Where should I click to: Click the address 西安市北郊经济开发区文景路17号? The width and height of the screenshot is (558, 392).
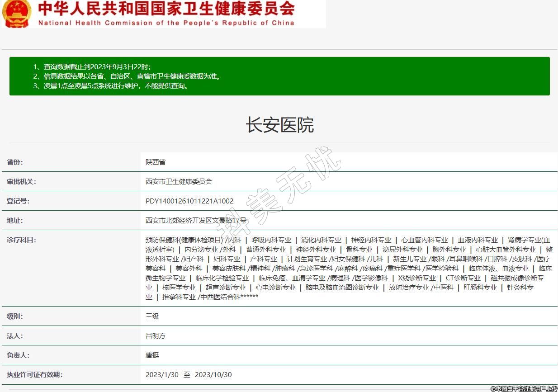196,221
